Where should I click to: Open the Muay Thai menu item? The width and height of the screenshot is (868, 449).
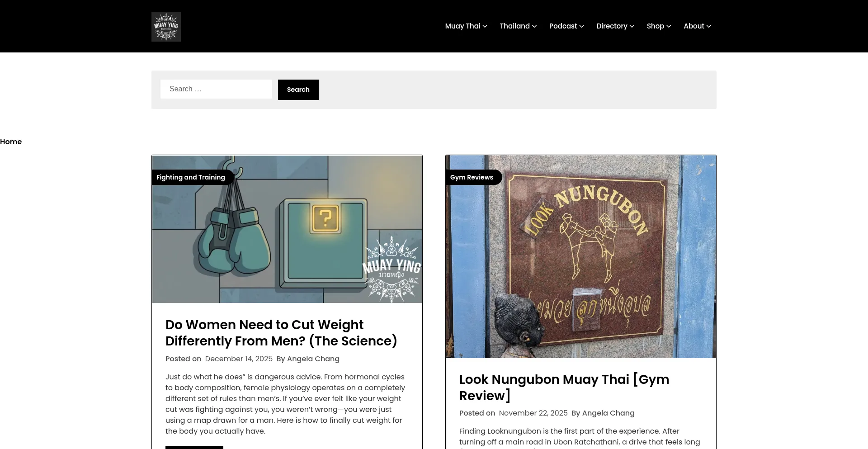click(x=462, y=26)
